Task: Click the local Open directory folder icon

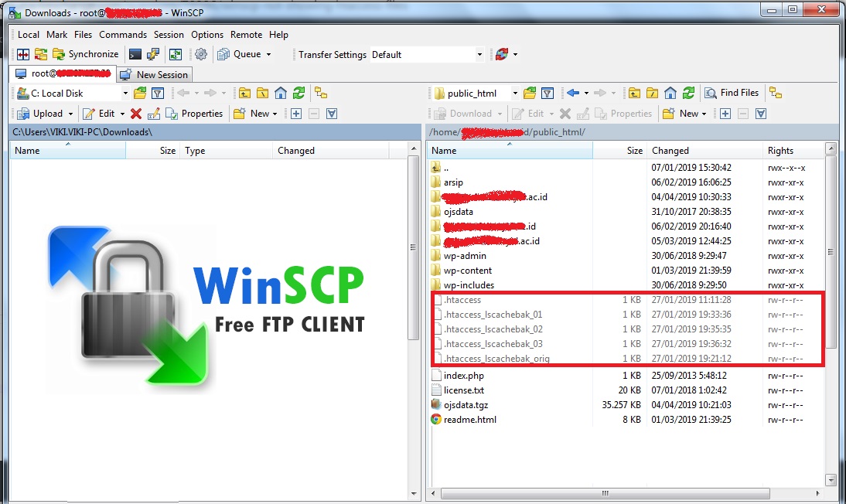Action: (140, 93)
